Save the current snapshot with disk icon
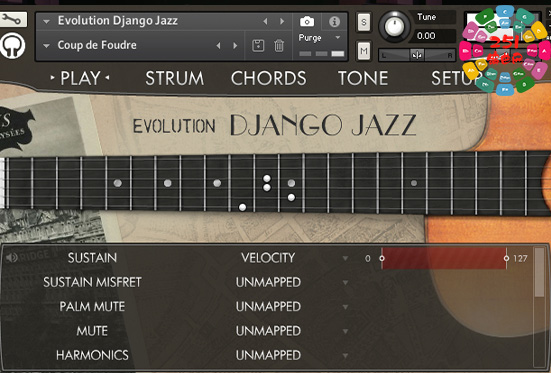The height and width of the screenshot is (373, 551). pyautogui.click(x=258, y=46)
